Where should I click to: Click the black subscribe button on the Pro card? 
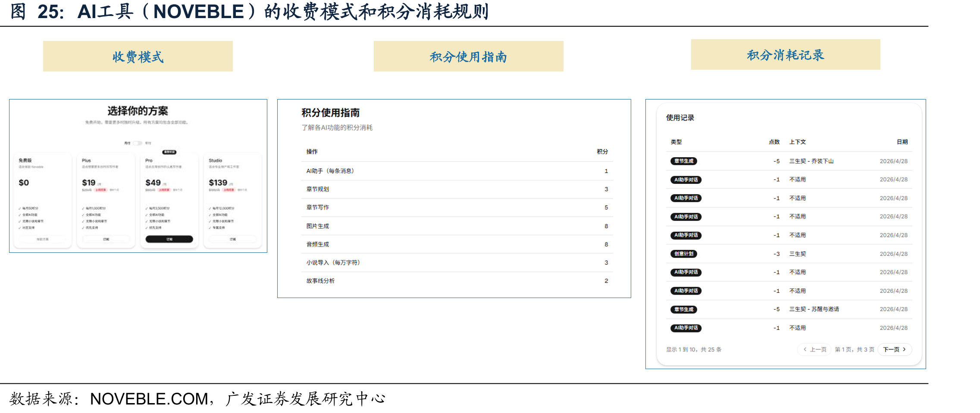coord(169,239)
